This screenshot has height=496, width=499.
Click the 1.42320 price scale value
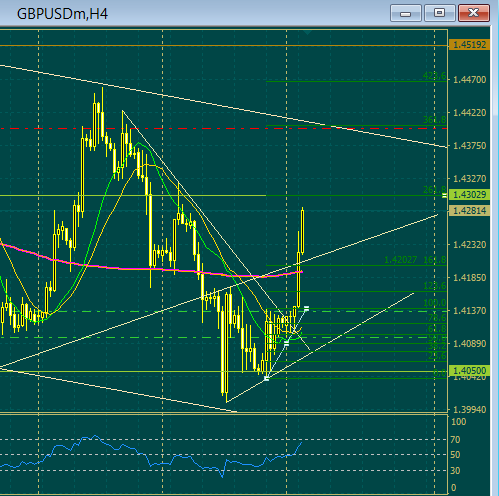pos(469,245)
